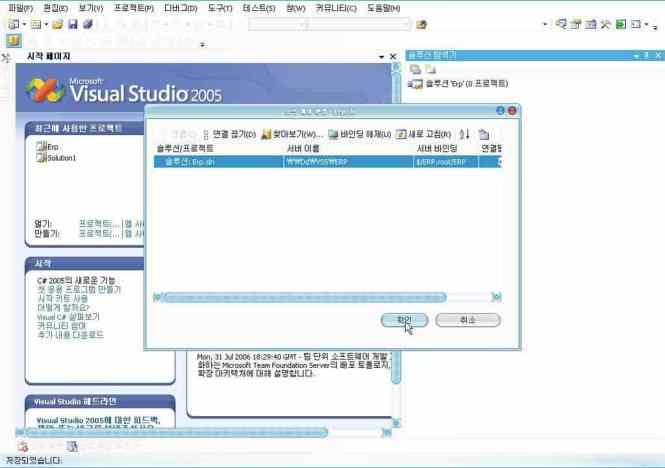
Task: Click '커뮤니티 참여' link
Action: [61, 326]
